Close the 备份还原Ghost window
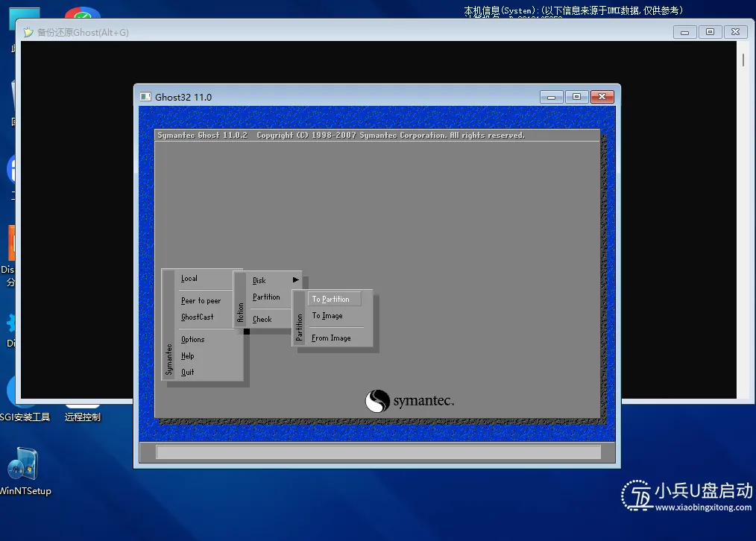This screenshot has height=541, width=756. click(736, 32)
